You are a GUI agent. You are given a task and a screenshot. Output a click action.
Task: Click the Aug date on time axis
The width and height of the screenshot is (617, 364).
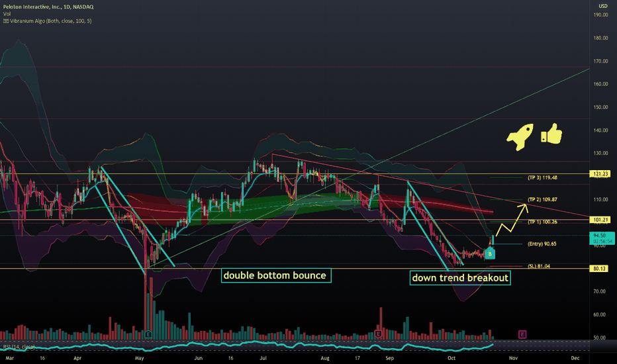point(324,358)
